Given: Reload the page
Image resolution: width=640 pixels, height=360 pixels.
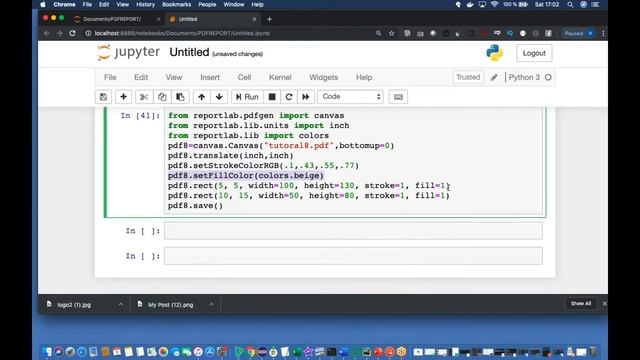Looking at the screenshot, I should (x=72, y=33).
